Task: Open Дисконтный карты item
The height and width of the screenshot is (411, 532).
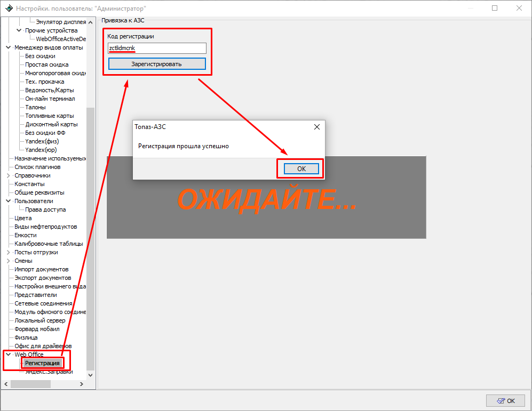Action: click(x=51, y=124)
